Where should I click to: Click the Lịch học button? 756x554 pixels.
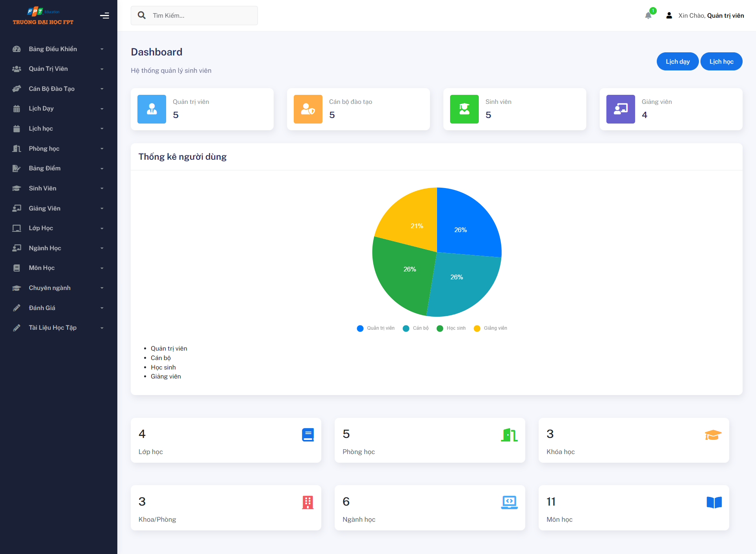click(721, 61)
